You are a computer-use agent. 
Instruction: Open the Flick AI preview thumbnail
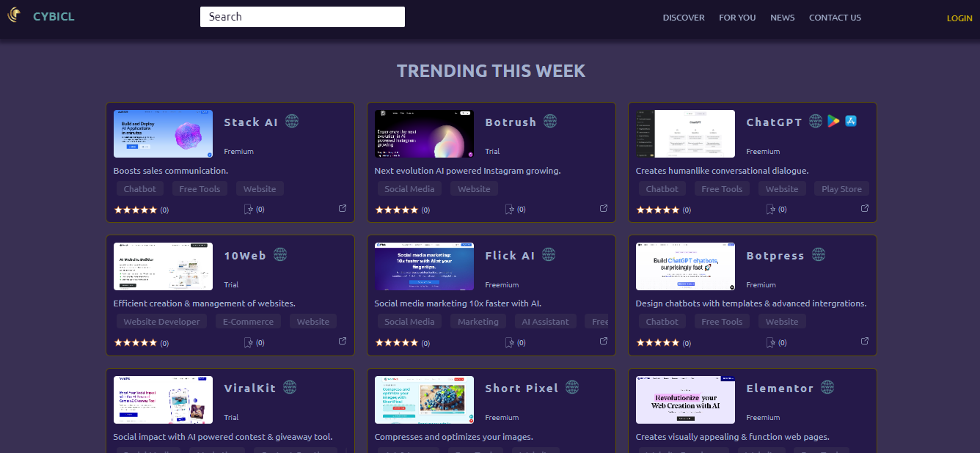[424, 266]
